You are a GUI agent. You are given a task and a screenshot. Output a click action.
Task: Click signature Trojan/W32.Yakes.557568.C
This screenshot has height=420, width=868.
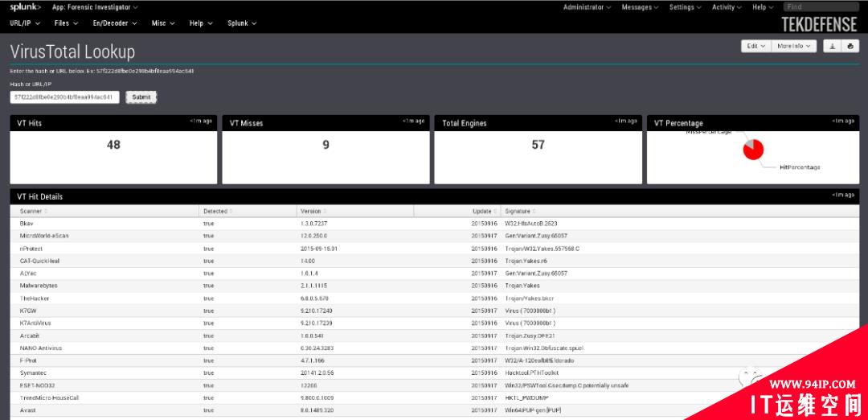tap(542, 249)
